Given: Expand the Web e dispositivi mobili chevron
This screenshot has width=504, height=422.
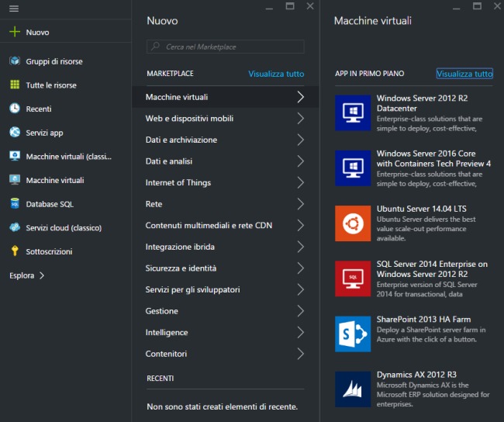Looking at the screenshot, I should click(300, 119).
